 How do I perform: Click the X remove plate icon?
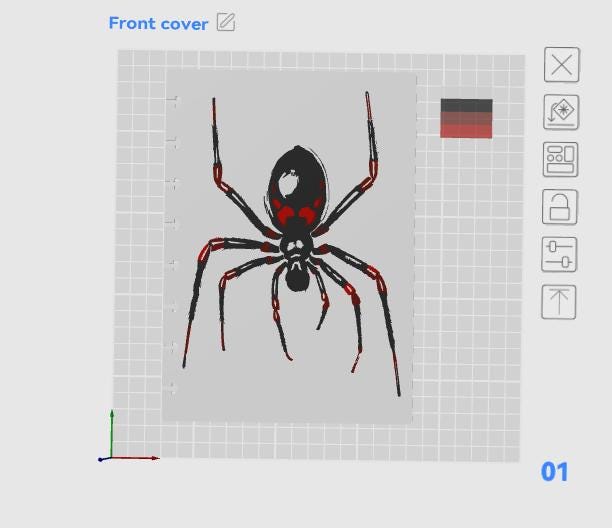(562, 65)
